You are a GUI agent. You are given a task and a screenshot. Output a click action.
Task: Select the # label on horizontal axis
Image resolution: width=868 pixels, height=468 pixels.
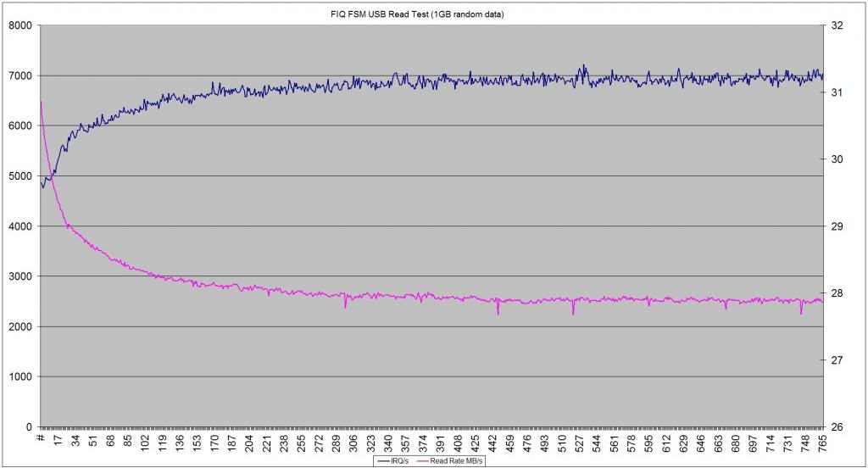(41, 439)
